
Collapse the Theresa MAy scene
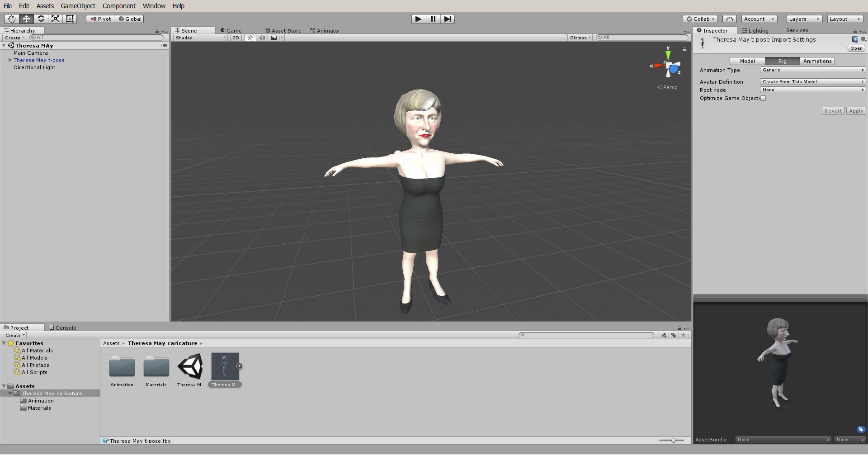point(4,46)
